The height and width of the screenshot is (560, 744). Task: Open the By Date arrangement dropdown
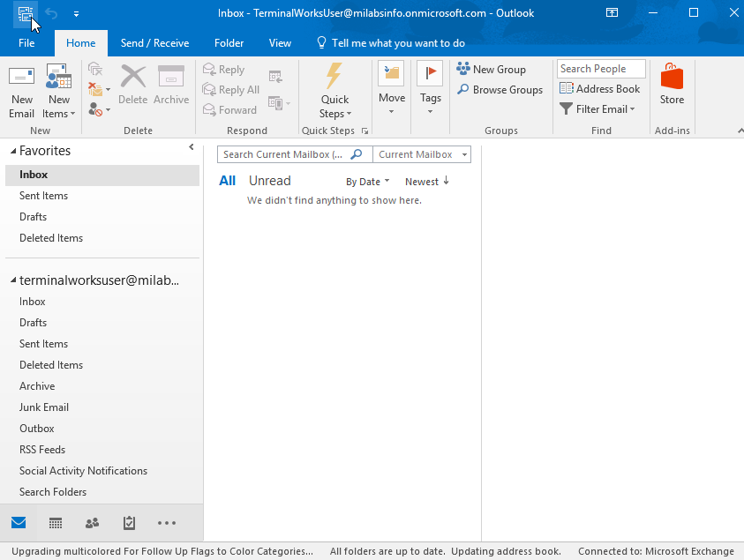pyautogui.click(x=367, y=182)
